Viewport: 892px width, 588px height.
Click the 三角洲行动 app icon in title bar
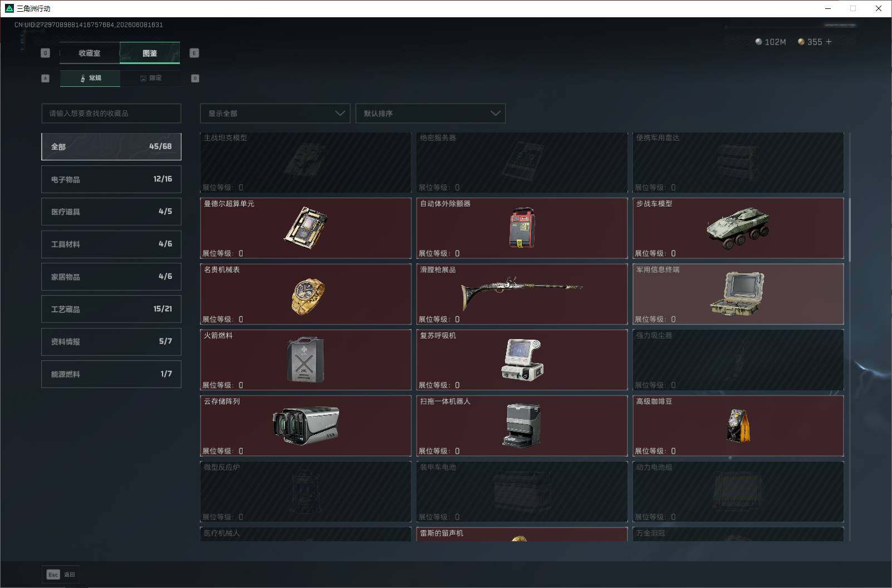point(9,8)
